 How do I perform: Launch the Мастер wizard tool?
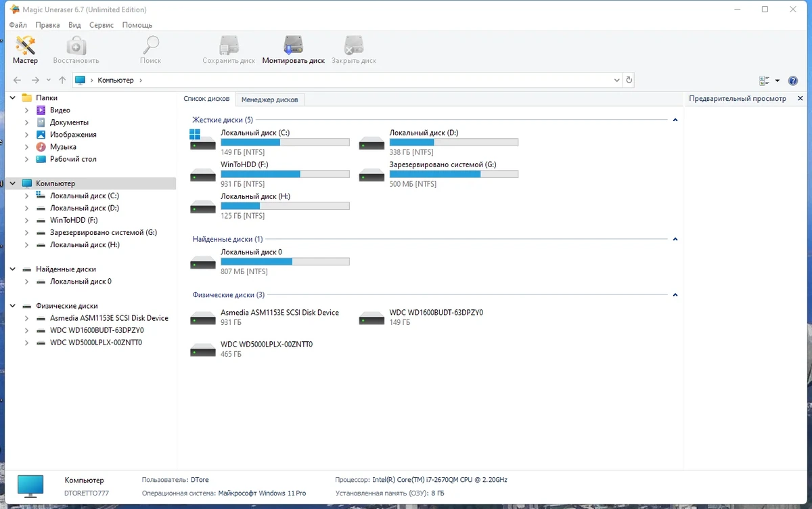26,49
